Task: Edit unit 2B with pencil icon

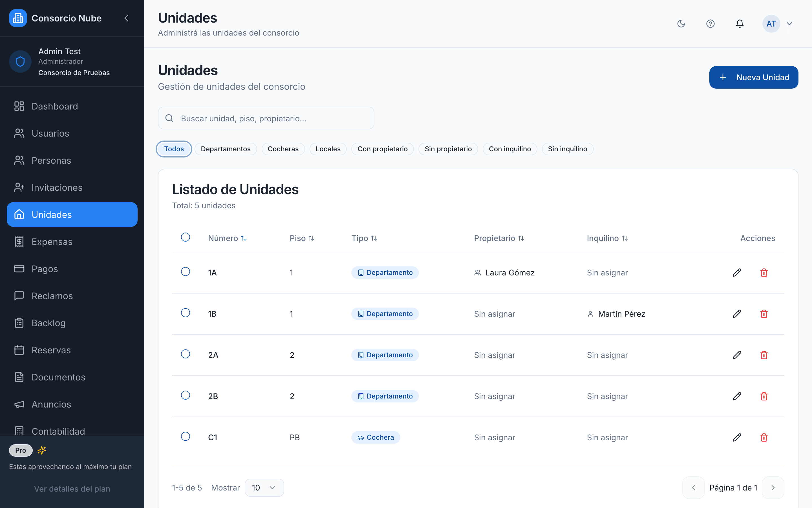Action: tap(737, 396)
